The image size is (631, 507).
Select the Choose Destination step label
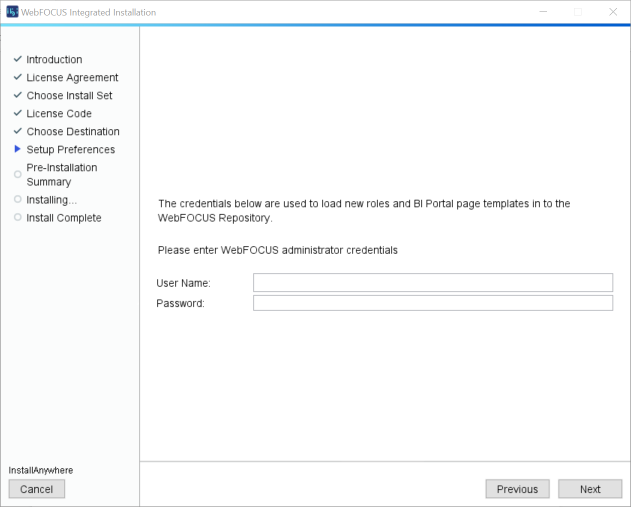pos(73,131)
